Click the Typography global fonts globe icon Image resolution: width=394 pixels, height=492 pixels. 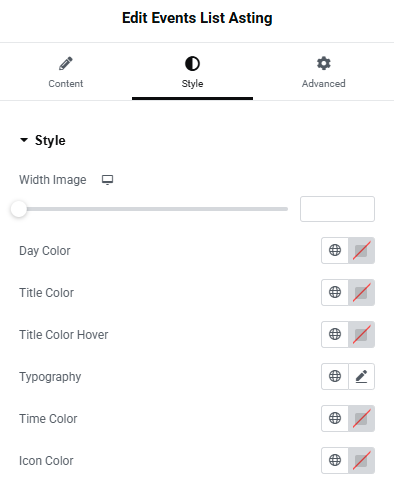pos(335,376)
